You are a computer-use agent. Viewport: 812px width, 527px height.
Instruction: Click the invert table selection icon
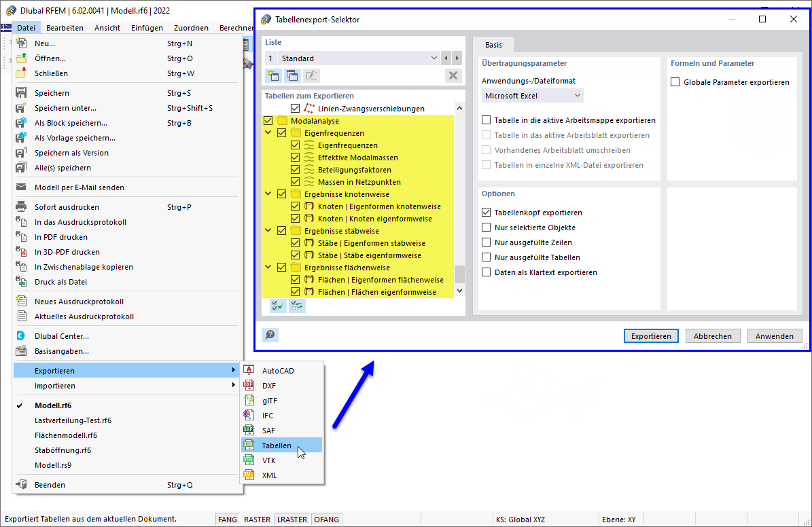(x=297, y=306)
